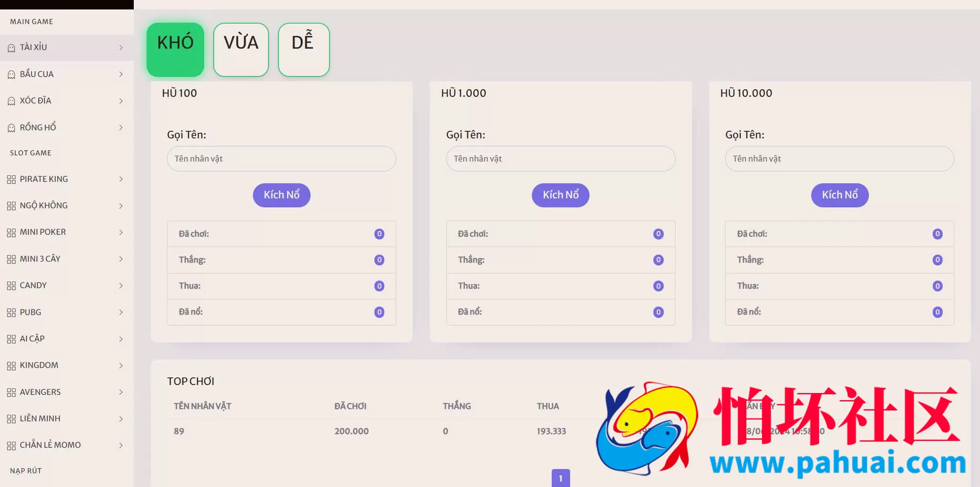Click the grid icon beside AI CẬP
This screenshot has height=487, width=980.
[x=11, y=339]
